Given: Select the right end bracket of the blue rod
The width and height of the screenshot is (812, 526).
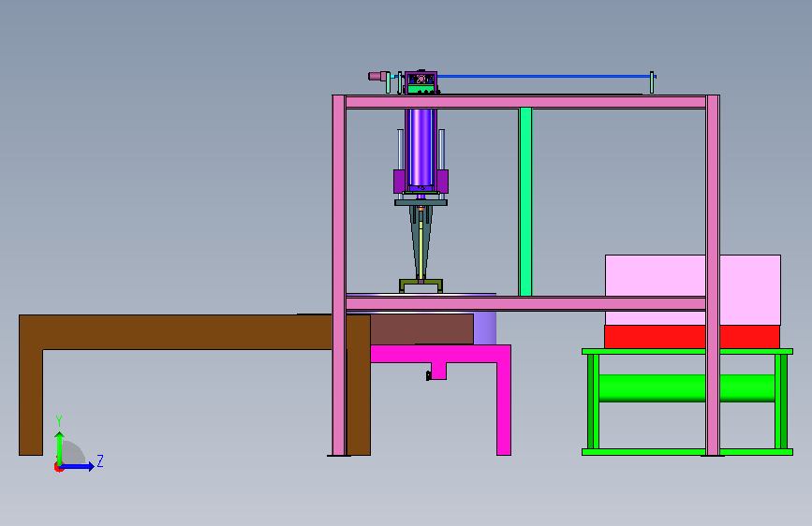Looking at the screenshot, I should (x=652, y=82).
